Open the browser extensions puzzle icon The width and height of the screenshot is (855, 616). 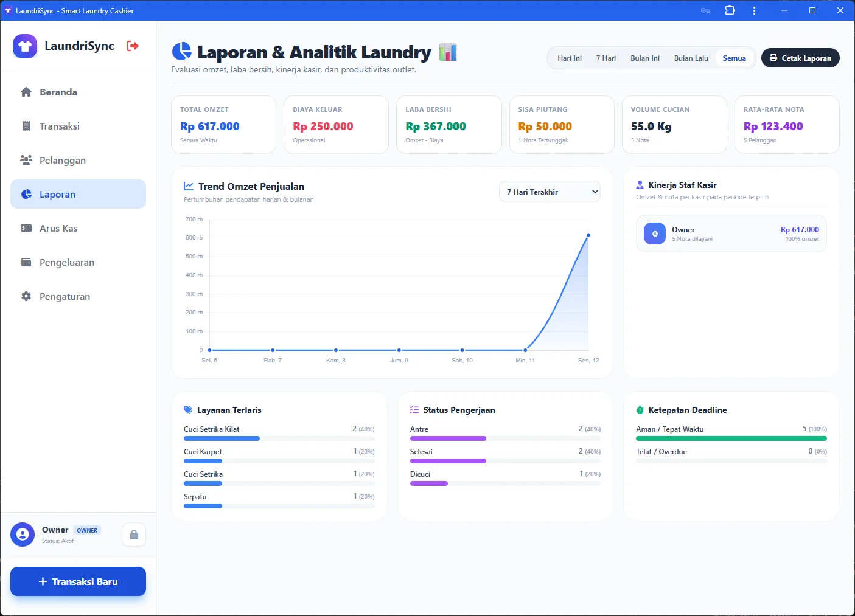coord(730,10)
